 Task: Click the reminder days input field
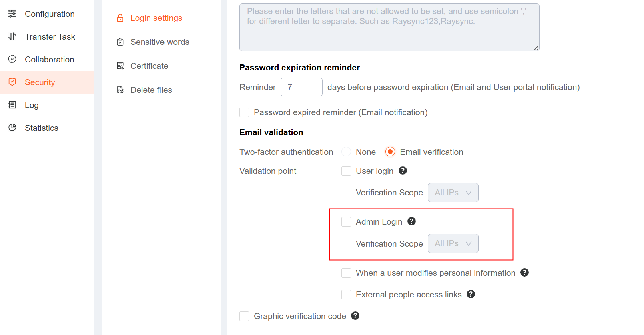(x=301, y=87)
